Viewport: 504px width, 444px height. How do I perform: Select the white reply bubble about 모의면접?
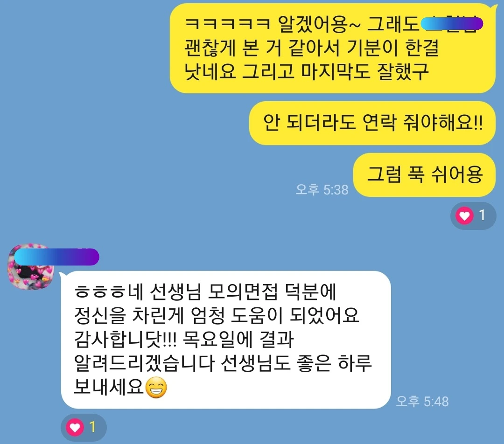tap(226, 340)
